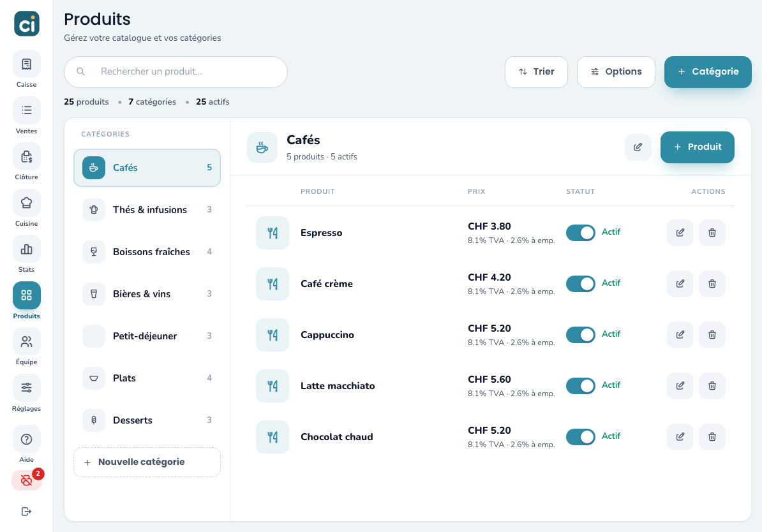
Task: Click the red printer-offline alert icon
Action: coord(27,480)
